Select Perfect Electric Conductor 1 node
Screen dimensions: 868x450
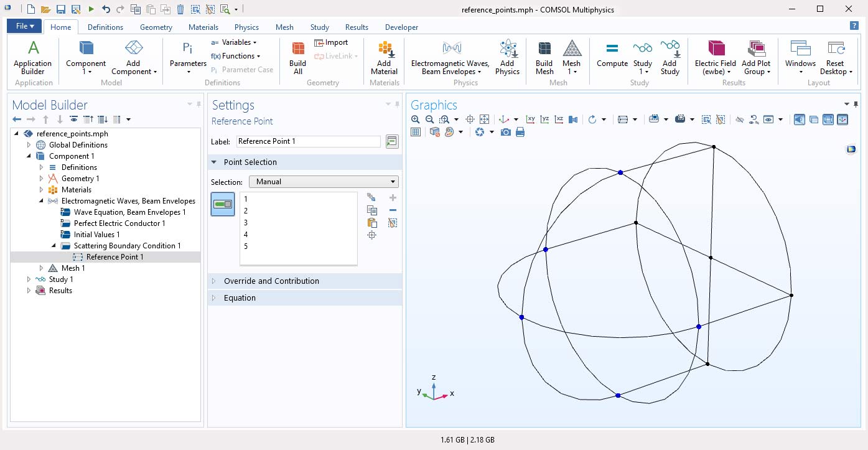point(119,223)
